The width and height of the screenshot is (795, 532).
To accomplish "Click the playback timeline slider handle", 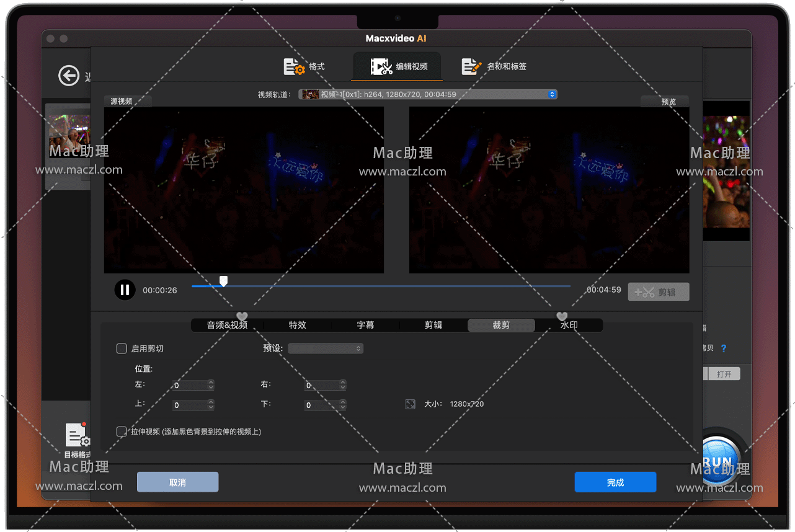I will coord(223,282).
